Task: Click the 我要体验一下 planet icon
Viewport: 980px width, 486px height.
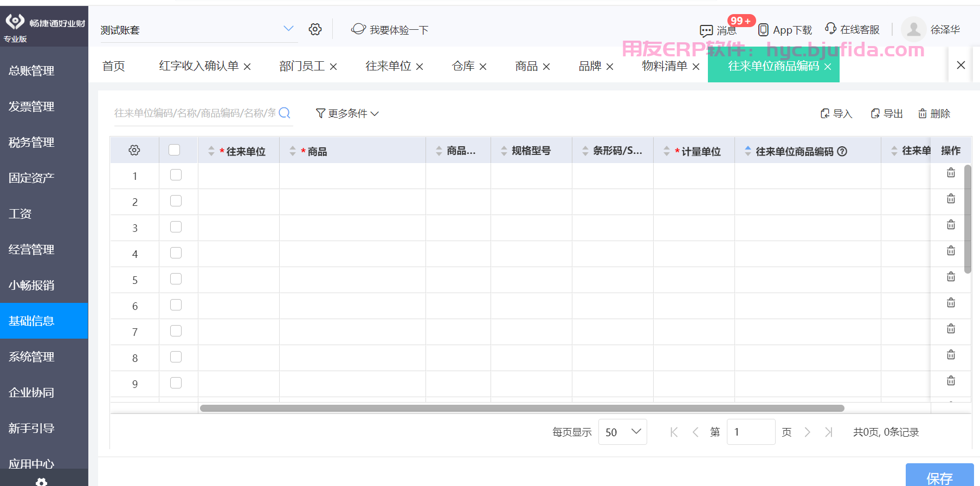Action: point(358,29)
